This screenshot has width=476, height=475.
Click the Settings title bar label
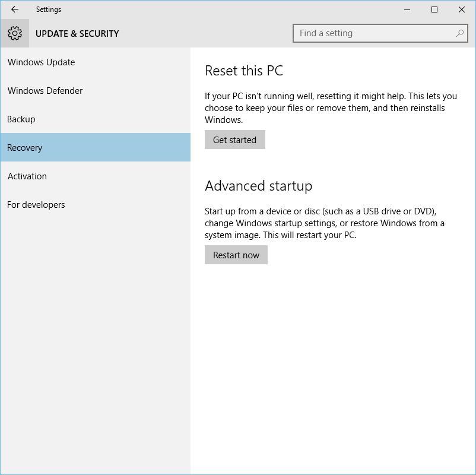coord(49,9)
